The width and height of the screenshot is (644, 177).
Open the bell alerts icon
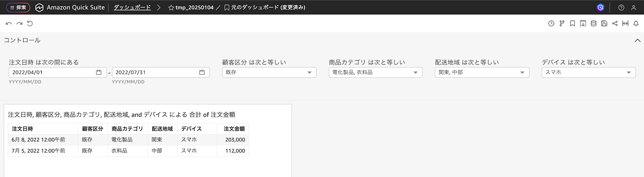tap(636, 23)
